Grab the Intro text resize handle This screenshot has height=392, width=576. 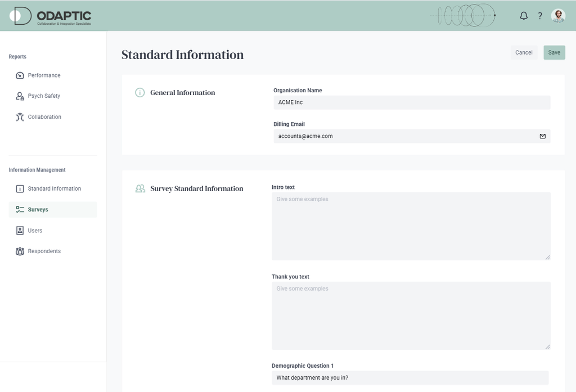tap(547, 257)
